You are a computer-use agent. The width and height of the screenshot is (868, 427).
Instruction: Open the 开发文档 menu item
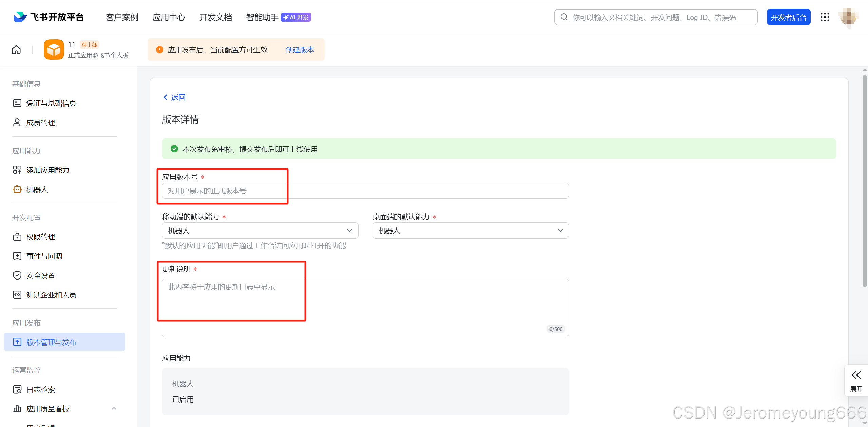(215, 17)
